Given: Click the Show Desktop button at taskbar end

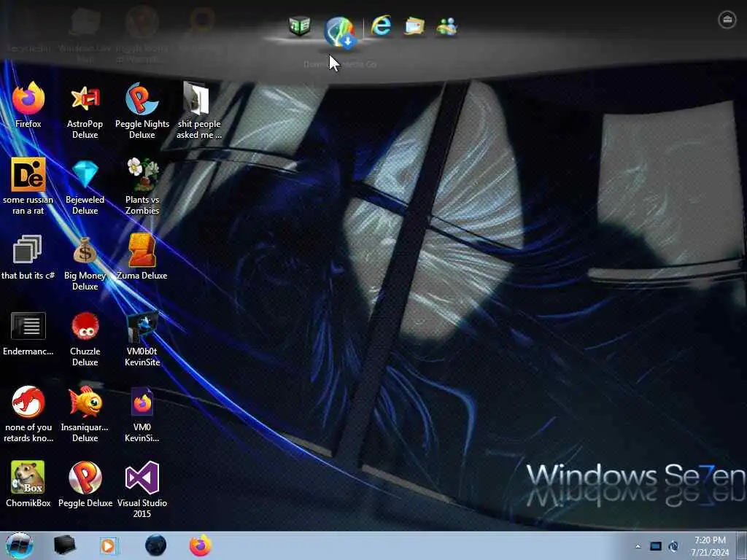Looking at the screenshot, I should 742,545.
